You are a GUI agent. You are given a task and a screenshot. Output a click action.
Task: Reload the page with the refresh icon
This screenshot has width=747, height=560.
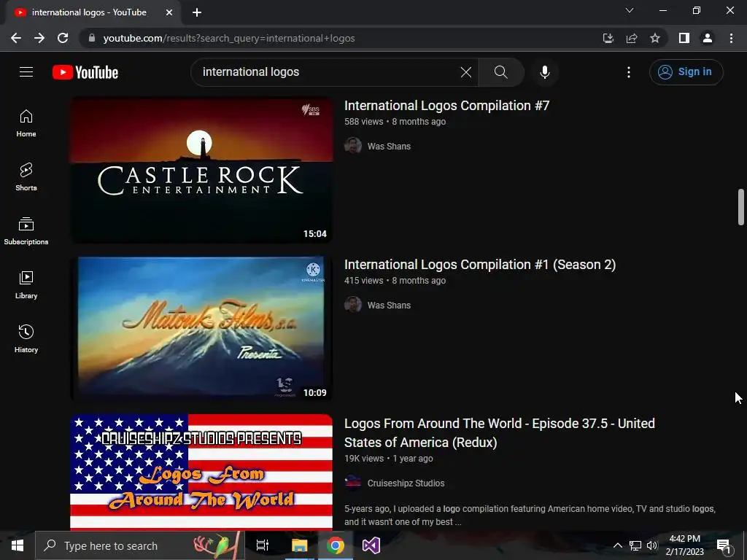click(x=63, y=38)
